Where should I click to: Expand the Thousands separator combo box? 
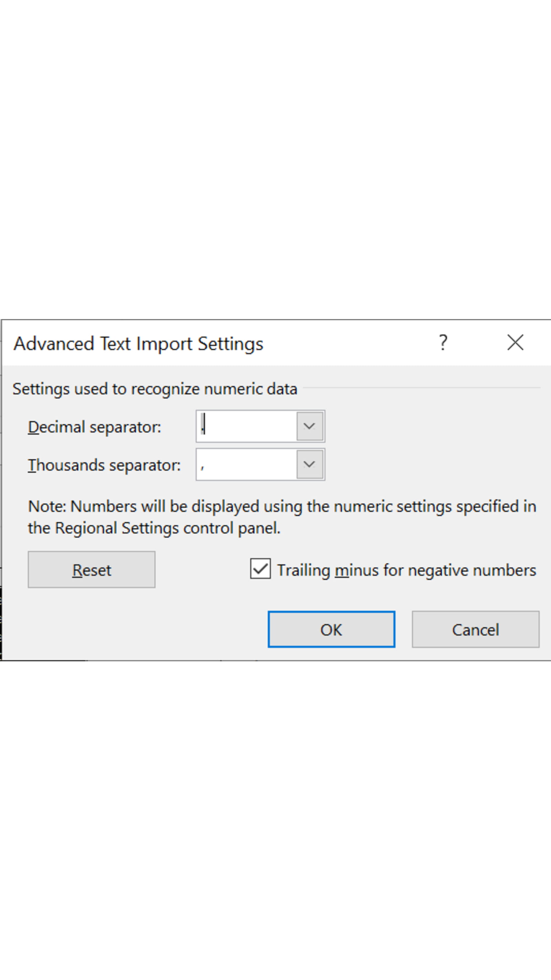tap(309, 465)
